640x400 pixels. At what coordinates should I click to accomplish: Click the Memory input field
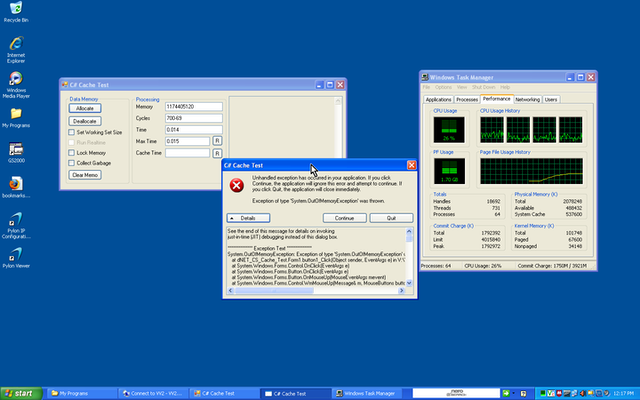coord(194,107)
